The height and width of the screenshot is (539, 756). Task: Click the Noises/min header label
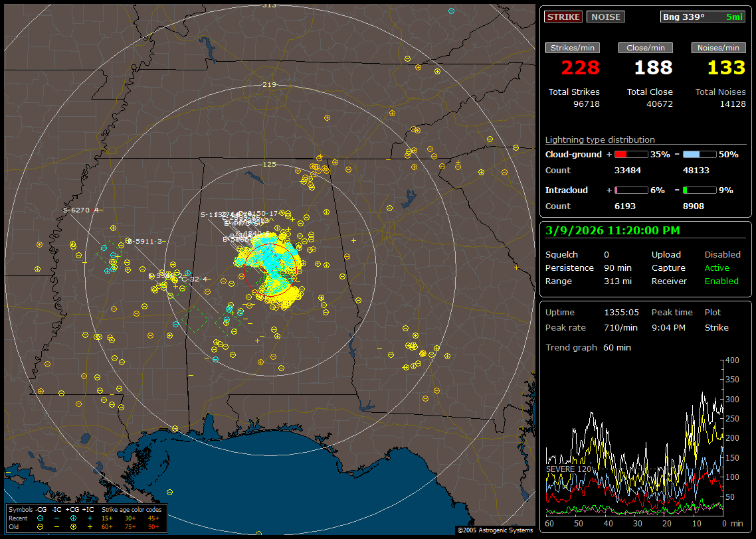718,48
